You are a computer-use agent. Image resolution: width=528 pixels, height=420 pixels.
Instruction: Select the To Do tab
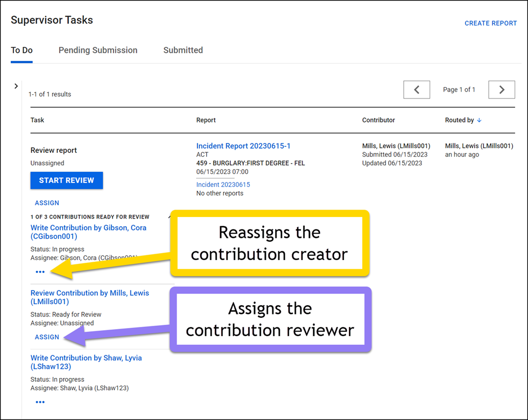pos(21,50)
